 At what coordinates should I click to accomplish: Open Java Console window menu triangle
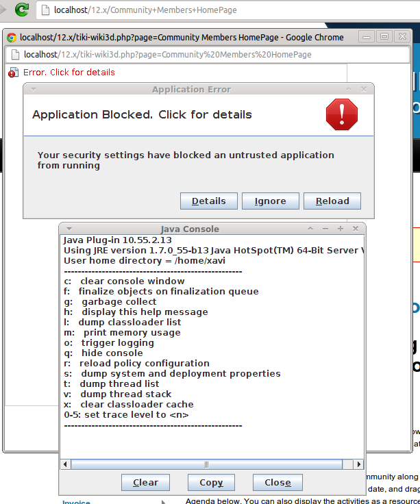[x=69, y=229]
